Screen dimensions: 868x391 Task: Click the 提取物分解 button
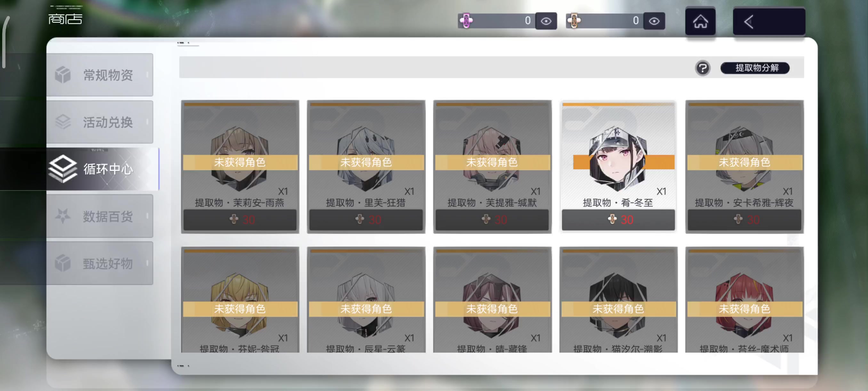755,68
